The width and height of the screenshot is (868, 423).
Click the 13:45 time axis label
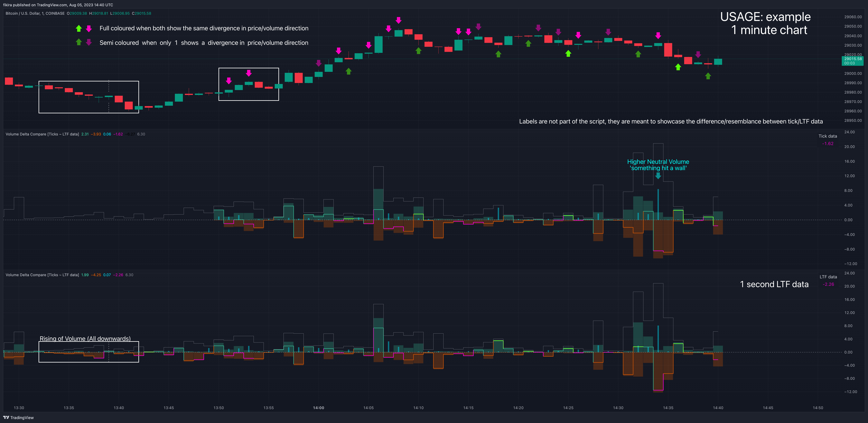(x=169, y=408)
